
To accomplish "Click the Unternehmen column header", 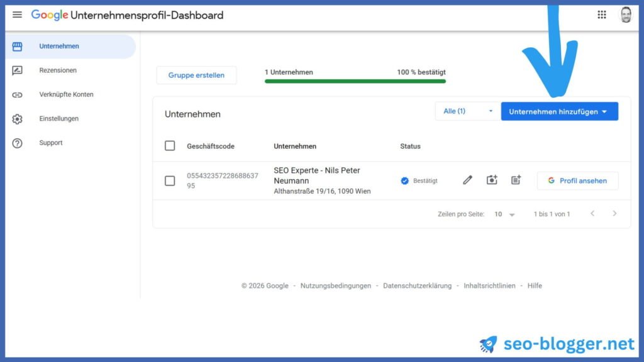I will [x=295, y=146].
